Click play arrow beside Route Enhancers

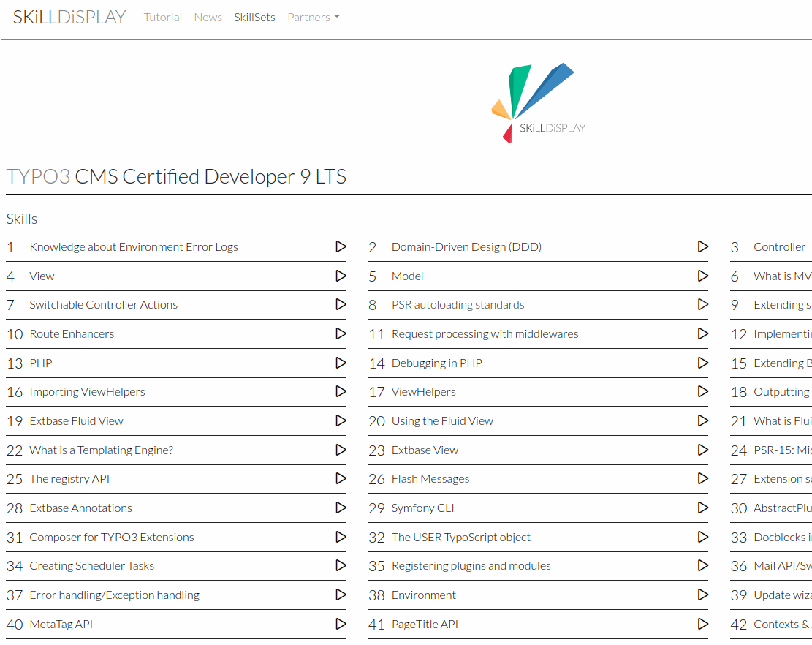click(x=341, y=333)
